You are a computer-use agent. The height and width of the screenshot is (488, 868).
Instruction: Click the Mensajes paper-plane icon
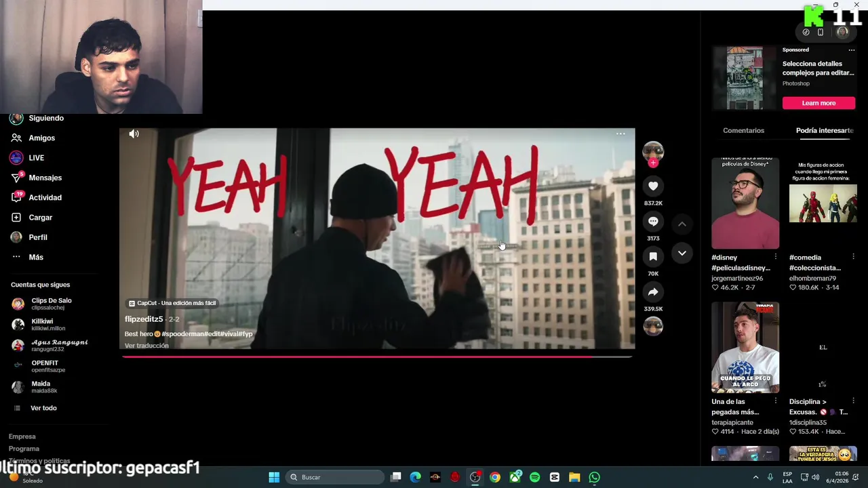16,178
